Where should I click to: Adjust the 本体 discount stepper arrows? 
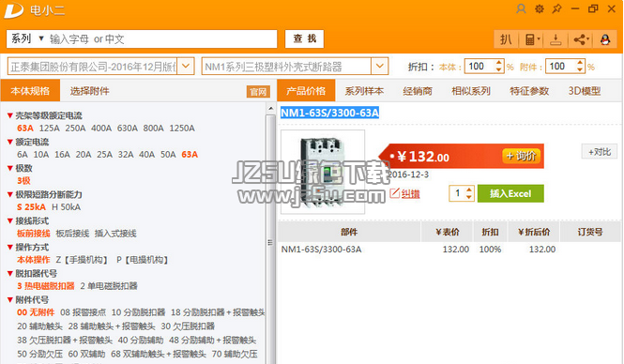pos(498,66)
